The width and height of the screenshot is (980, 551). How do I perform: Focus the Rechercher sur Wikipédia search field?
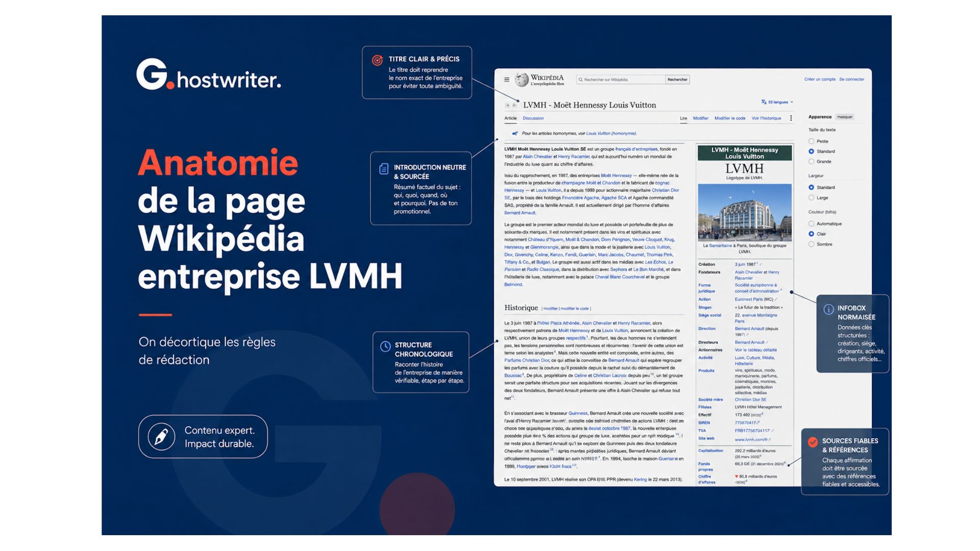(621, 80)
